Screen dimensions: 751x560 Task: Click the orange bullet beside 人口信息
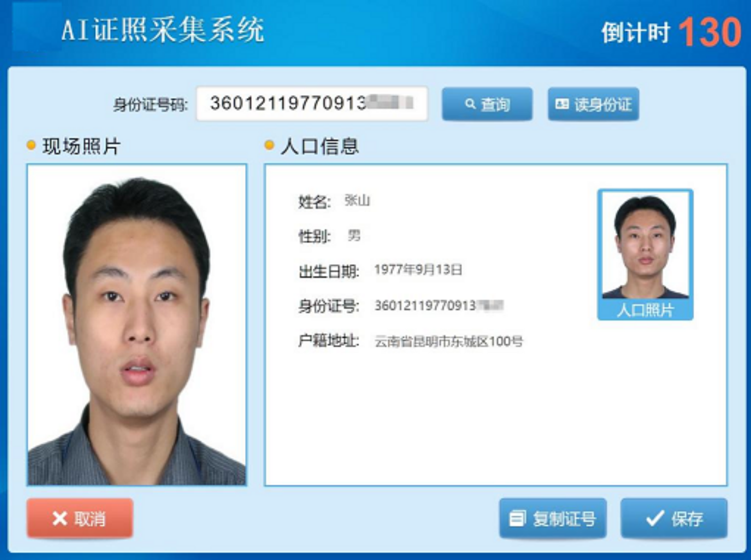tap(269, 145)
